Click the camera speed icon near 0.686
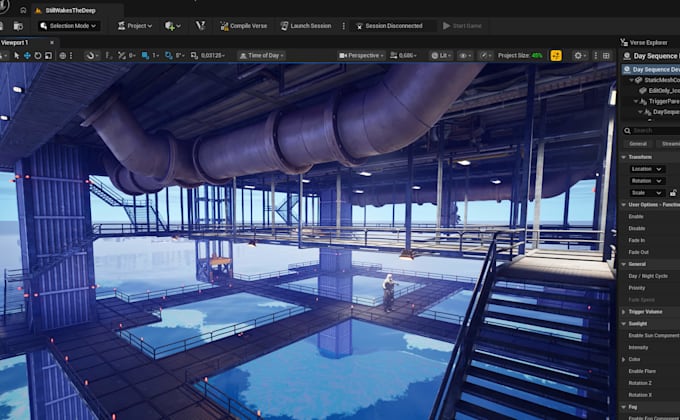This screenshot has height=420, width=680. [393, 56]
